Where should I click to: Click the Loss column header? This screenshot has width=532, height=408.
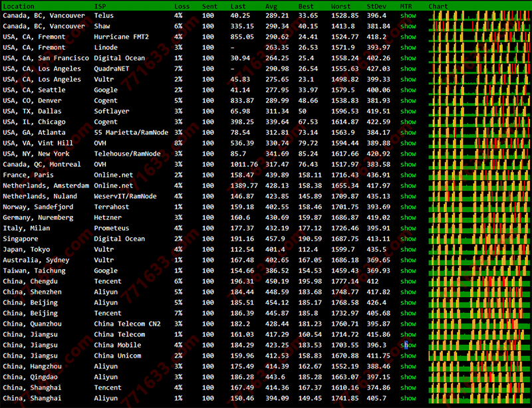click(x=182, y=6)
